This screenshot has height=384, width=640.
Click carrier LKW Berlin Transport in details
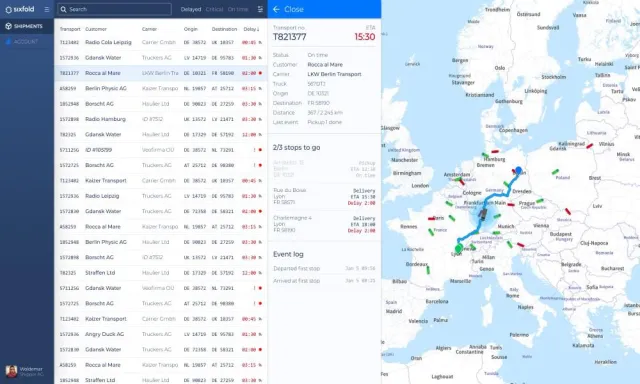[x=334, y=74]
